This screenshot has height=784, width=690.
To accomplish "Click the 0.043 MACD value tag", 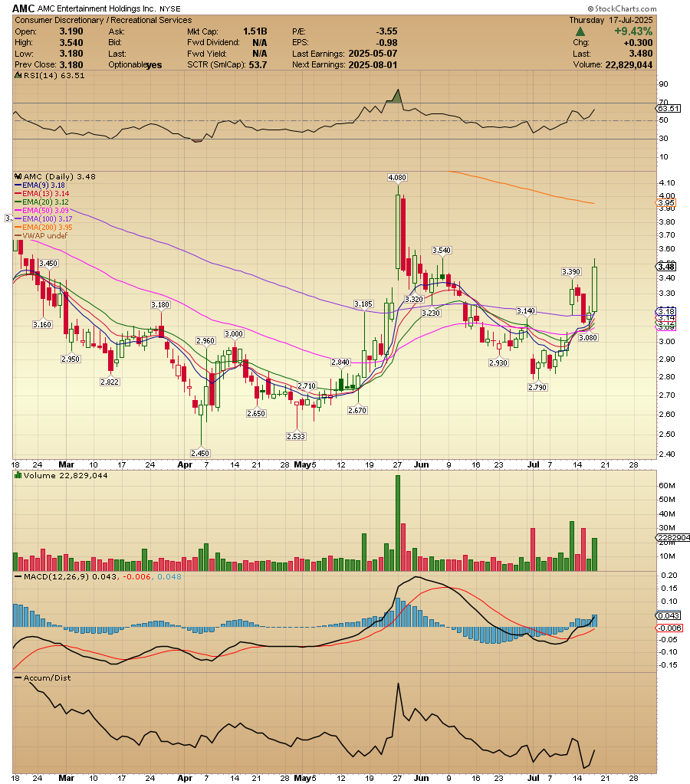I will [669, 615].
